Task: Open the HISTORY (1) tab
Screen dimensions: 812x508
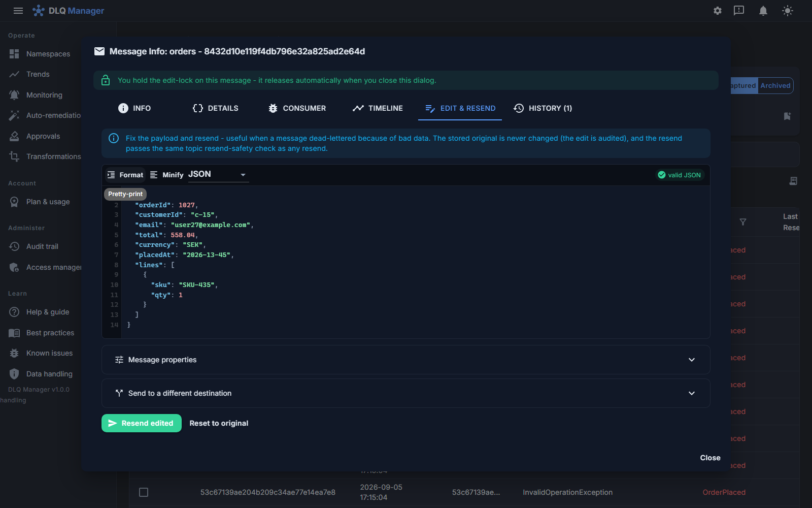Action: coord(543,108)
